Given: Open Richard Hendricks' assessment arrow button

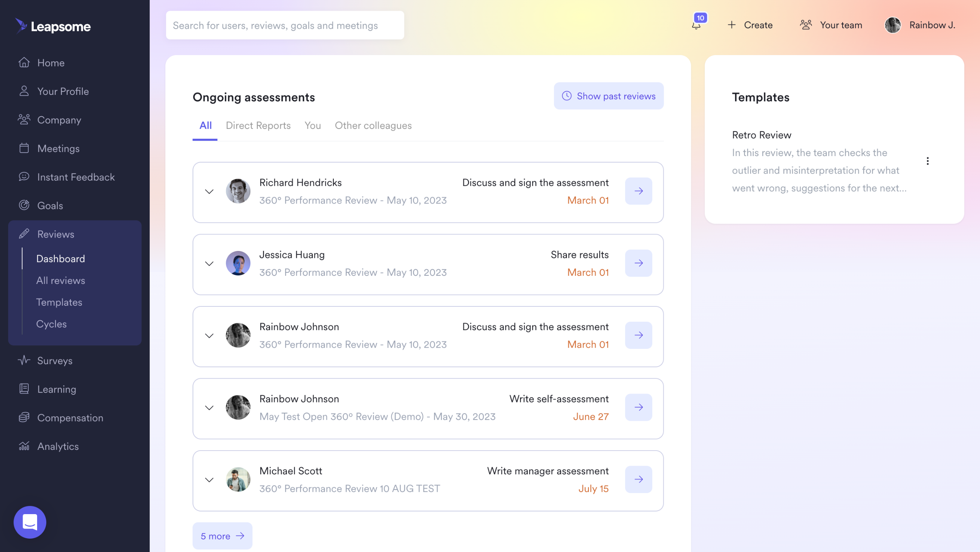Looking at the screenshot, I should pos(638,191).
